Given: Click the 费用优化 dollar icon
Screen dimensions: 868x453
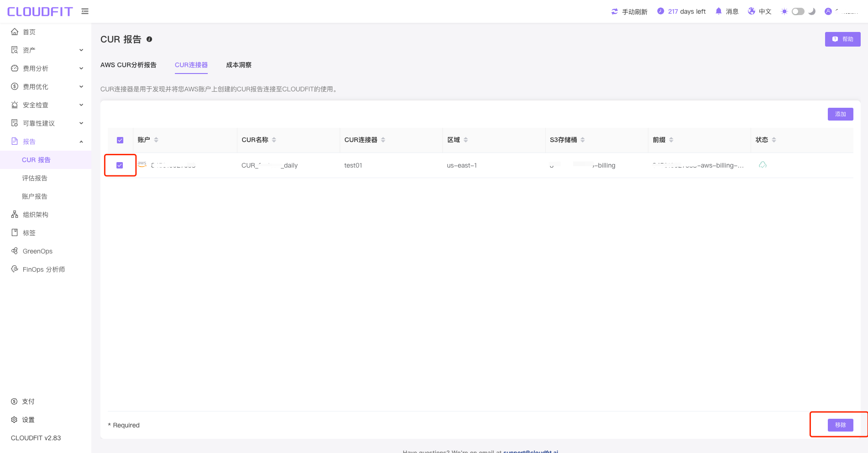Looking at the screenshot, I should (15, 86).
